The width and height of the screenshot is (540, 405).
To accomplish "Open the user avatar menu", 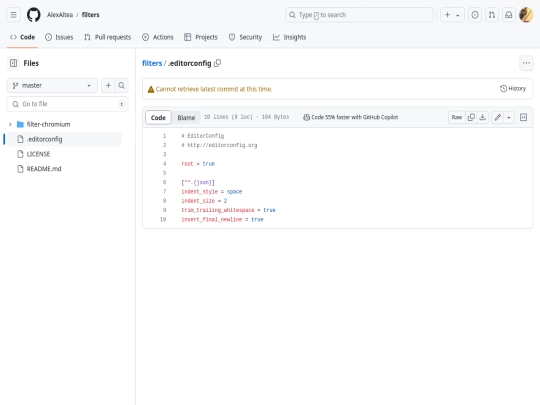I will (x=526, y=15).
